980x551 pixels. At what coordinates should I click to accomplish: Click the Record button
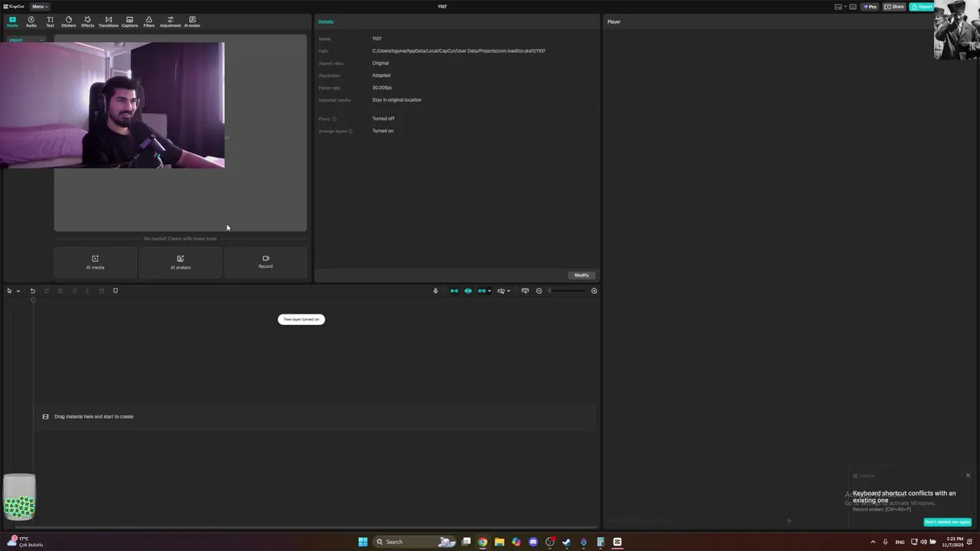click(266, 262)
